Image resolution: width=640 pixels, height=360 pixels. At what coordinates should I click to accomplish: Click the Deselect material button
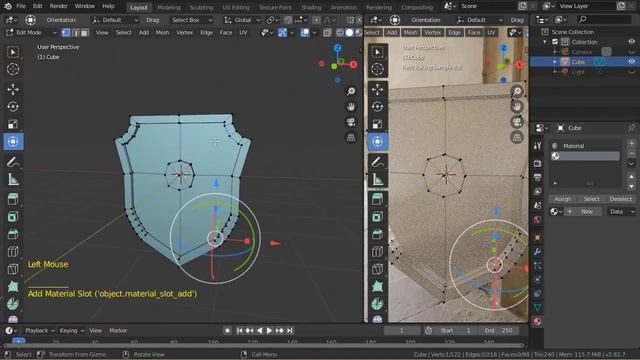click(621, 199)
